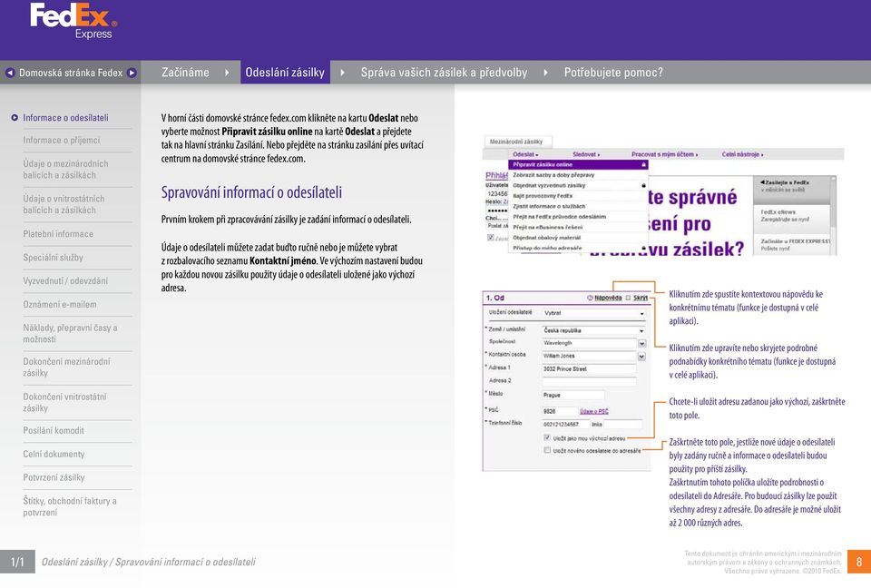This screenshot has width=871, height=588.
Task: Click Město field containing Prague
Action: tap(573, 395)
